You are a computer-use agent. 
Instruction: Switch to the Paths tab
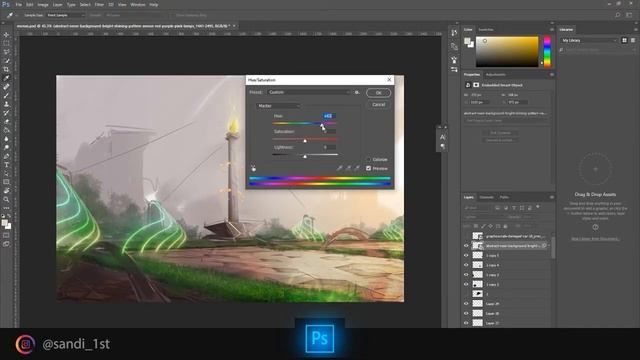[x=504, y=197]
